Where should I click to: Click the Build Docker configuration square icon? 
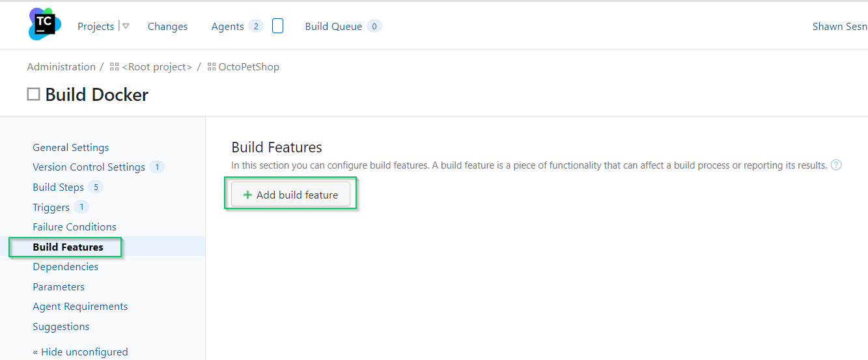33,94
